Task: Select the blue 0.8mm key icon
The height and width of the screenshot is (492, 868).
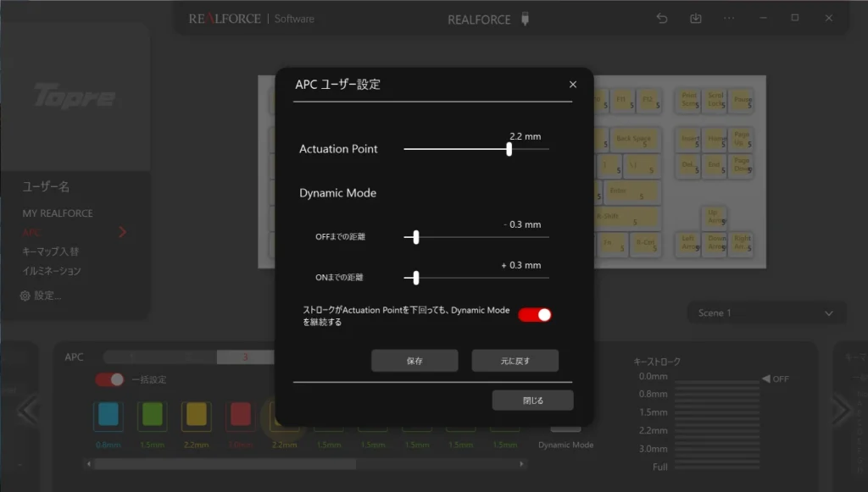Action: (x=108, y=416)
